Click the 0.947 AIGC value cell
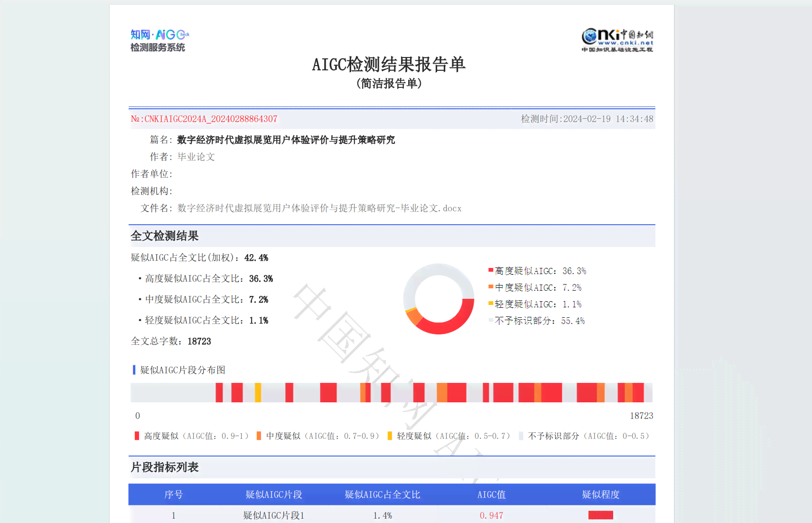The width and height of the screenshot is (812, 523). click(492, 515)
